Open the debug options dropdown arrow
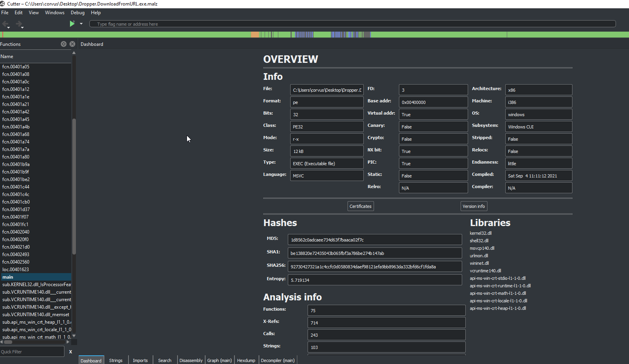 pos(81,24)
